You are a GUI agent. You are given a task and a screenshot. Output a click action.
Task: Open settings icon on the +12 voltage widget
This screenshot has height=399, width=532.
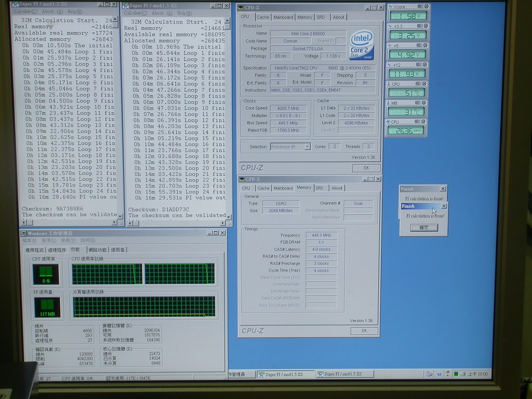419,64
